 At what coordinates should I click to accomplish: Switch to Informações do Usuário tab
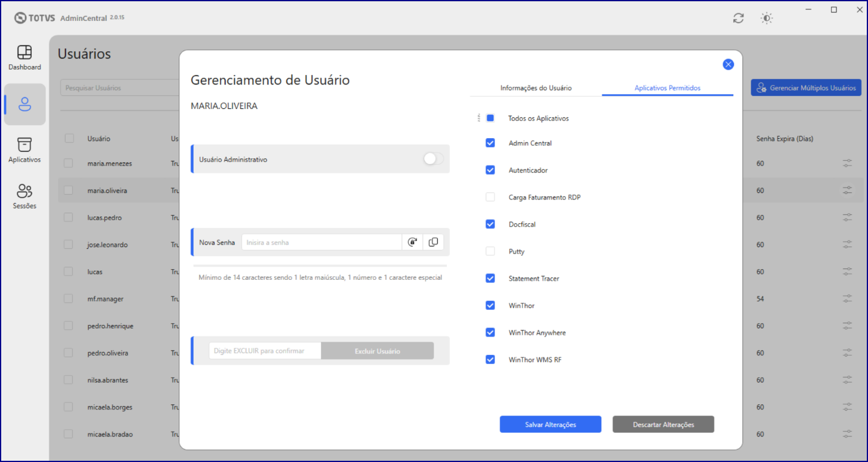(536, 88)
